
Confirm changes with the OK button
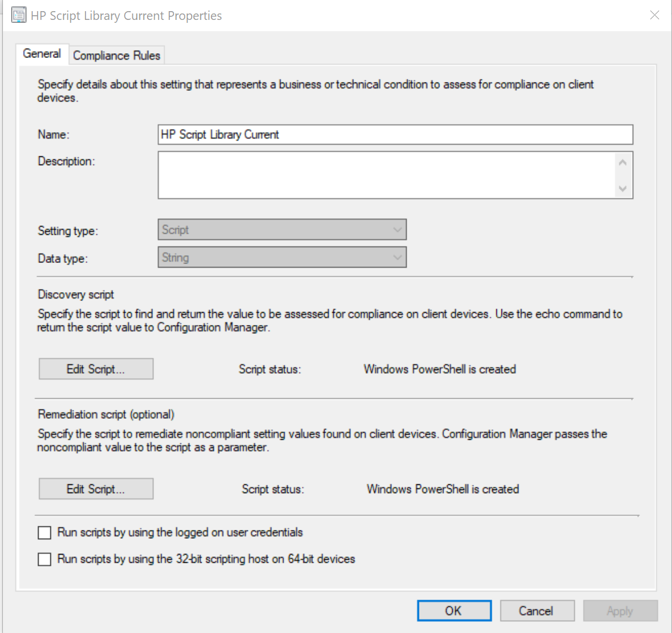[x=454, y=610]
